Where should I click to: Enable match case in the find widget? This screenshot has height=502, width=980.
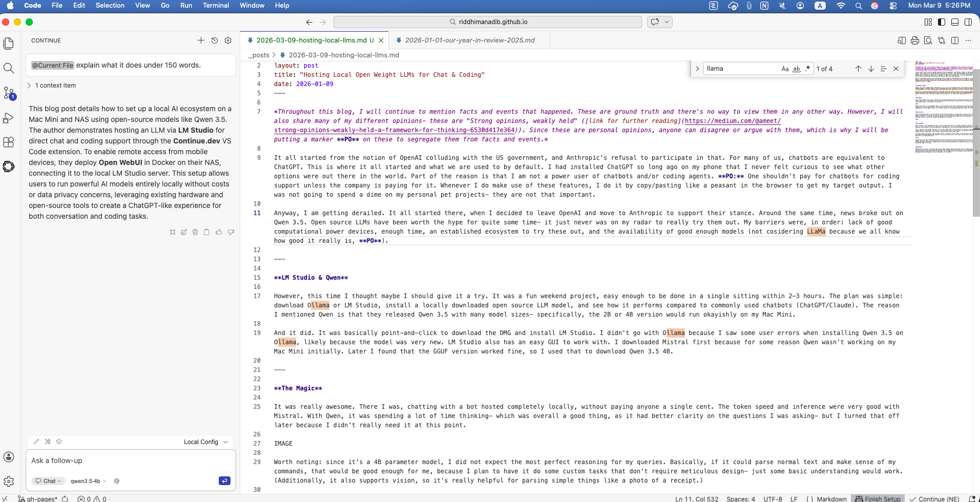[785, 68]
